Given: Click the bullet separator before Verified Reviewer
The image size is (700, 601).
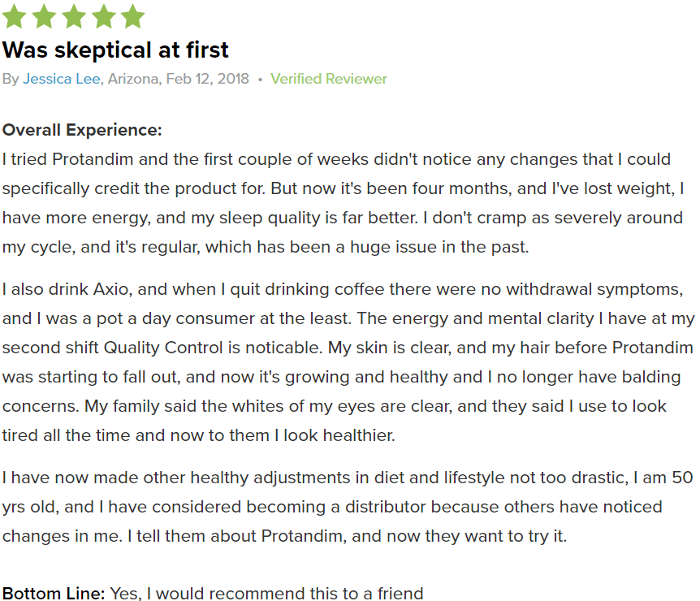Looking at the screenshot, I should pyautogui.click(x=260, y=80).
